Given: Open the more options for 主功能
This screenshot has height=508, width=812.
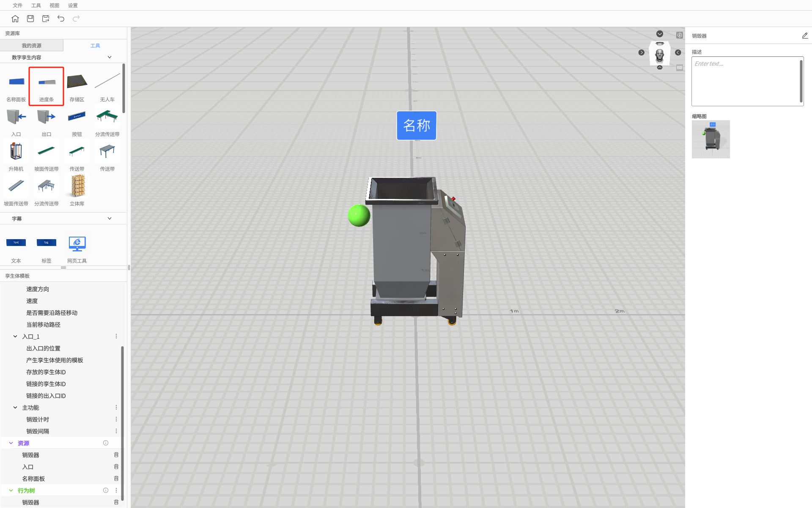Looking at the screenshot, I should click(116, 407).
